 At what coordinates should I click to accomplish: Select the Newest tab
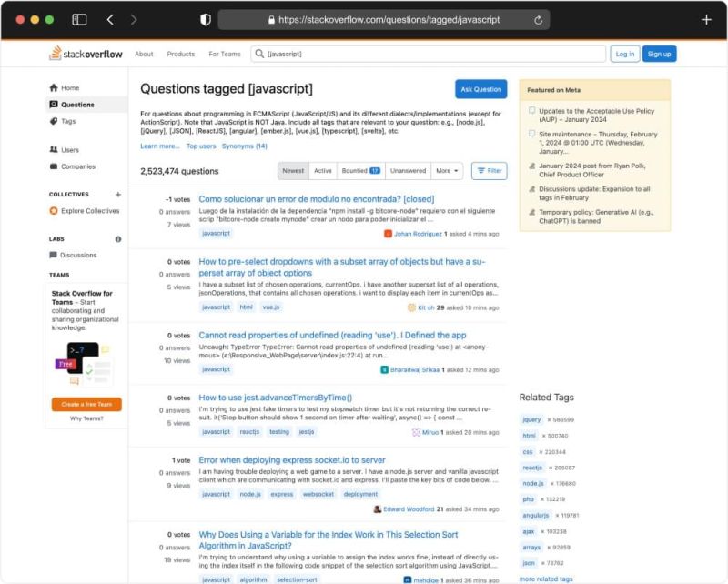tap(293, 170)
